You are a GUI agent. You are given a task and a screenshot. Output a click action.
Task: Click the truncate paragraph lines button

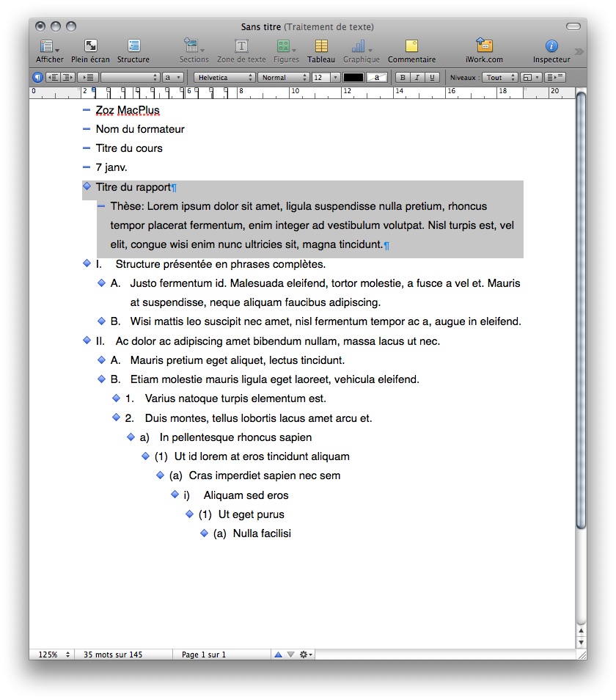coord(555,77)
